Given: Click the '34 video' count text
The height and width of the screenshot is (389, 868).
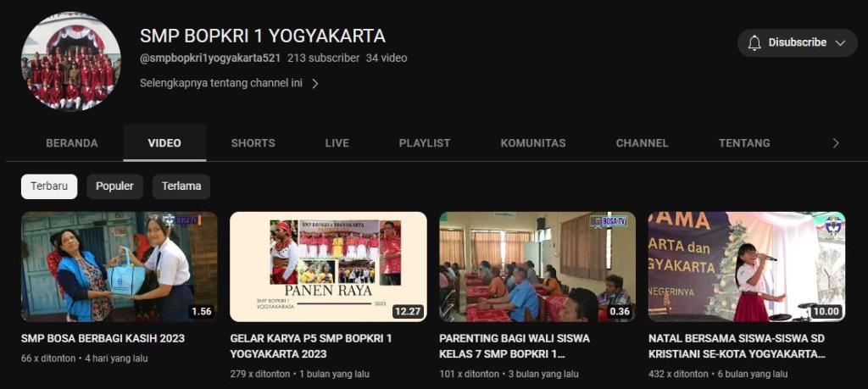Looking at the screenshot, I should (387, 58).
